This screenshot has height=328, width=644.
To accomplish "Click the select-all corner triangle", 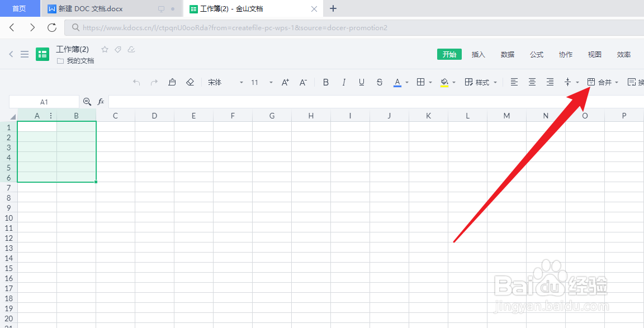I will (x=13, y=117).
